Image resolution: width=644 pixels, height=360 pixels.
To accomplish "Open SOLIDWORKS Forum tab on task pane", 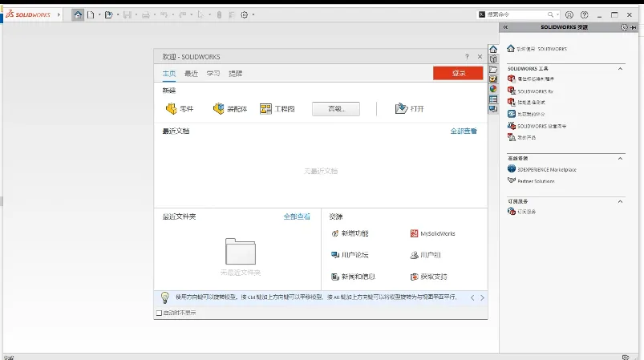I will click(493, 109).
